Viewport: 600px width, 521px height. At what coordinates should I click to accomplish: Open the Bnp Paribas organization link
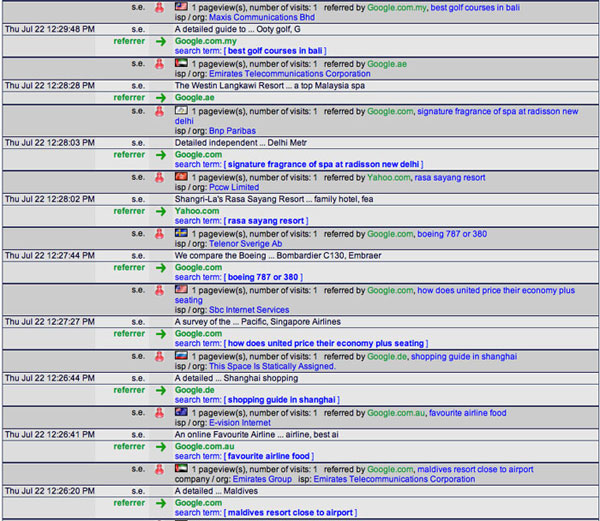tap(233, 130)
